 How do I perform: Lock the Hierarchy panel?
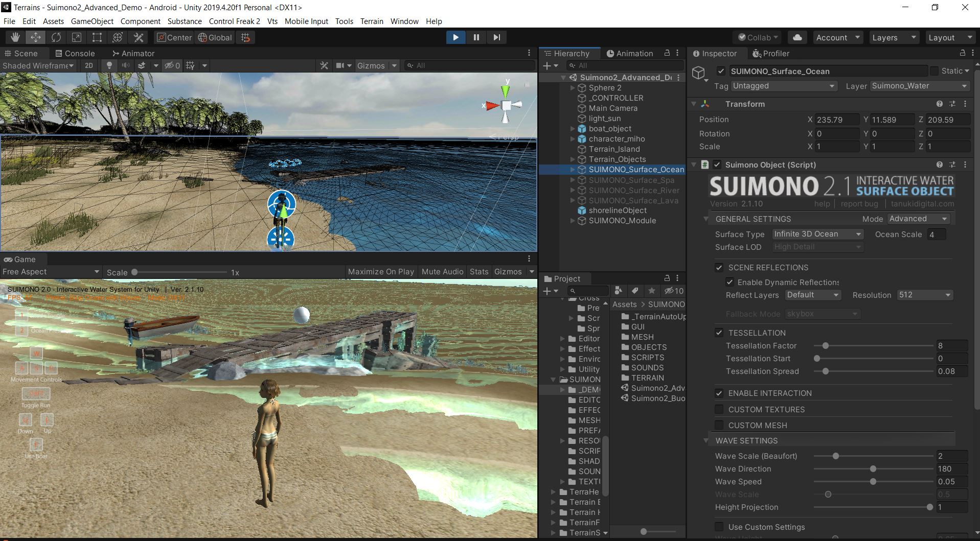point(667,53)
